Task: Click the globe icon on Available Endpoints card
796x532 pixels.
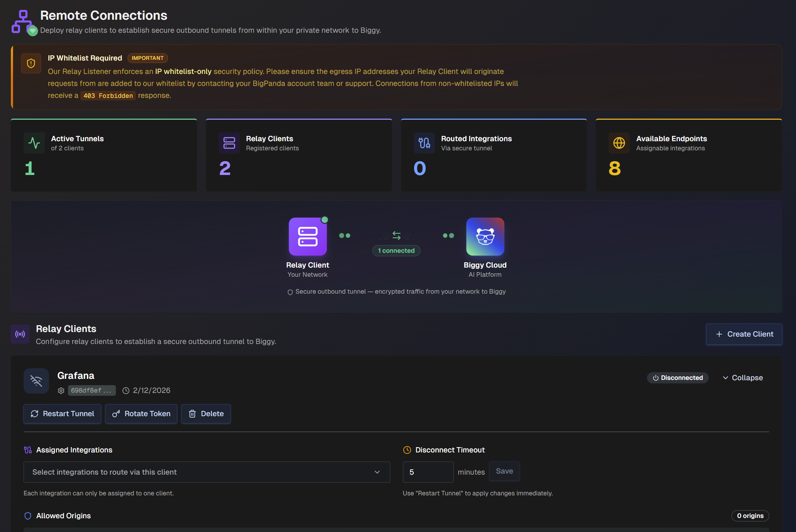Action: click(x=619, y=143)
